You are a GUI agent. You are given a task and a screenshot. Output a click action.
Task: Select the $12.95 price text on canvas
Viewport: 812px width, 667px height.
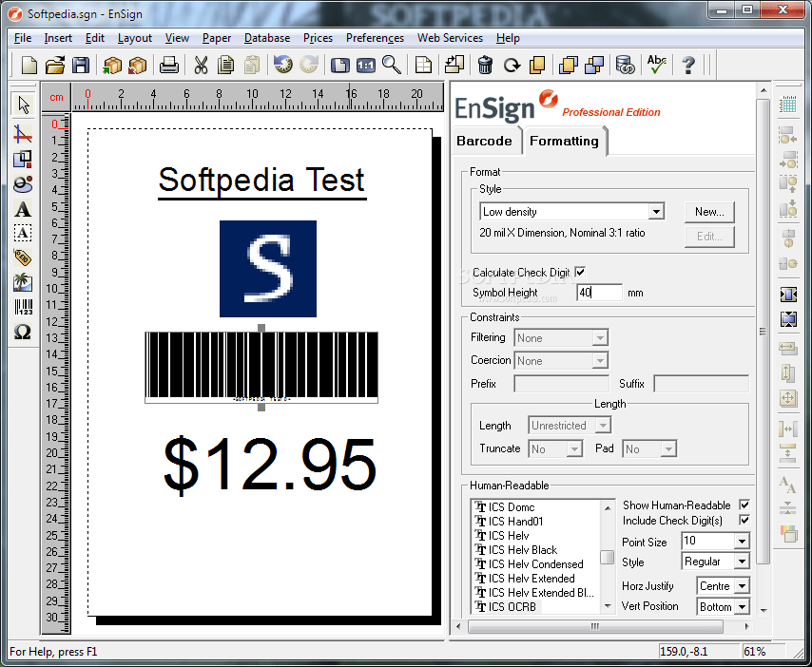269,464
